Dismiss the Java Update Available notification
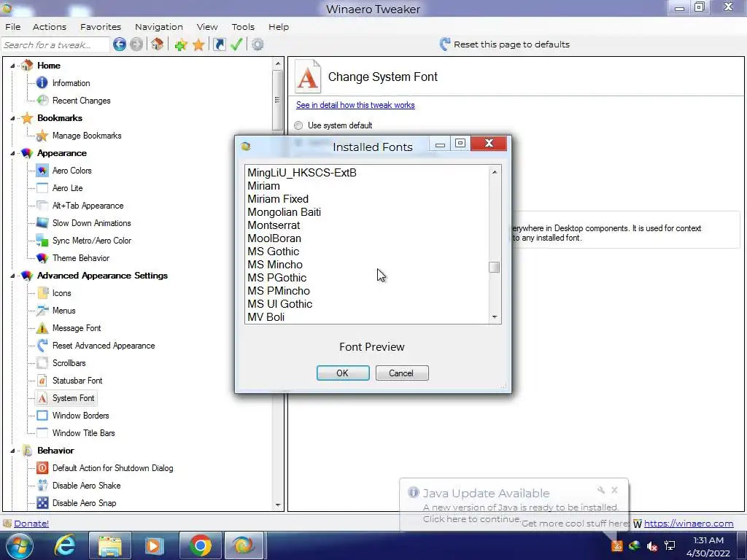The height and width of the screenshot is (560, 747). point(614,489)
